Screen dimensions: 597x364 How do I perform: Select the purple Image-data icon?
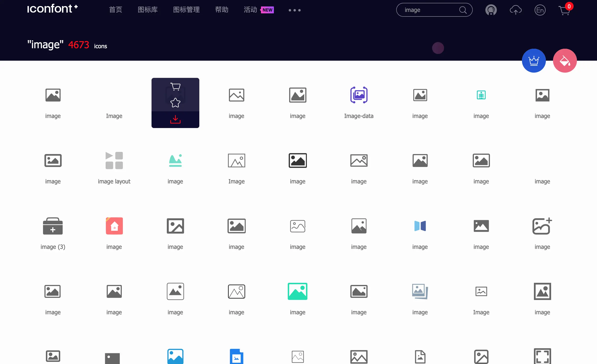[x=358, y=95]
